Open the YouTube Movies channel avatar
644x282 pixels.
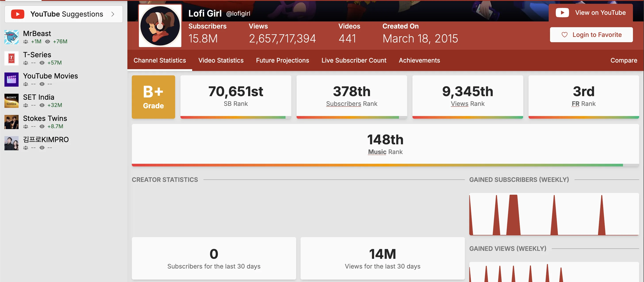point(11,79)
